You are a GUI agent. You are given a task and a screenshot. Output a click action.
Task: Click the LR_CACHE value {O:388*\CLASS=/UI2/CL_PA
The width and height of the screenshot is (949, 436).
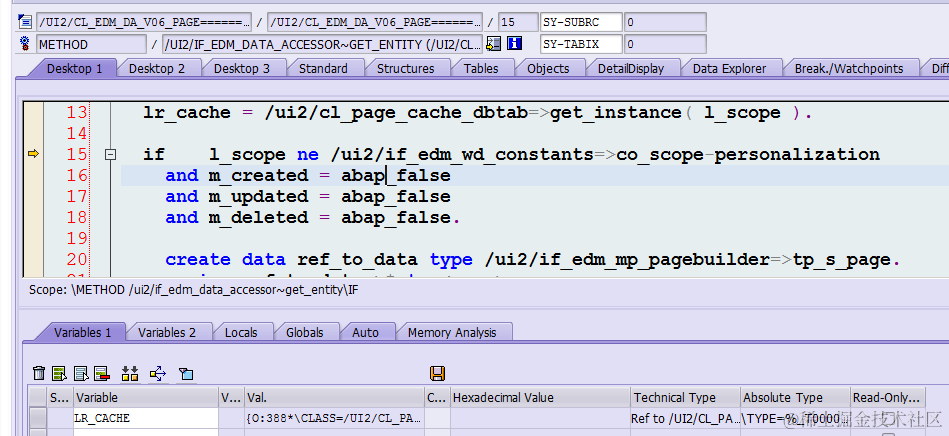pyautogui.click(x=335, y=418)
